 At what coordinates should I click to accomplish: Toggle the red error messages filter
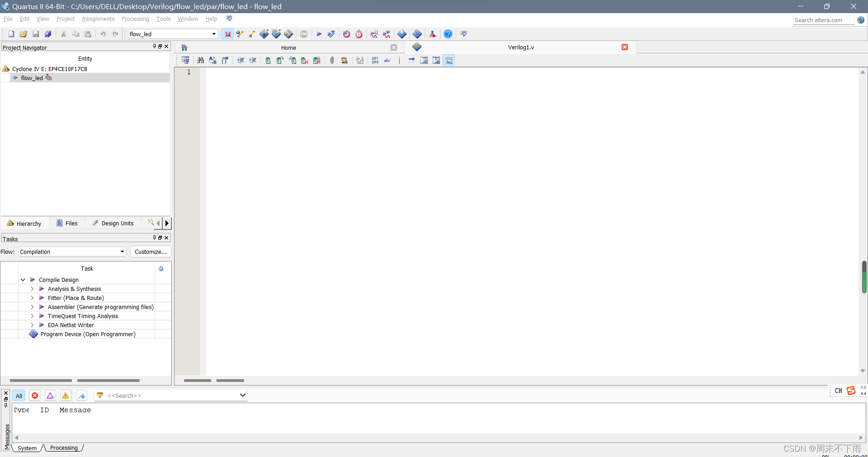[x=35, y=395]
